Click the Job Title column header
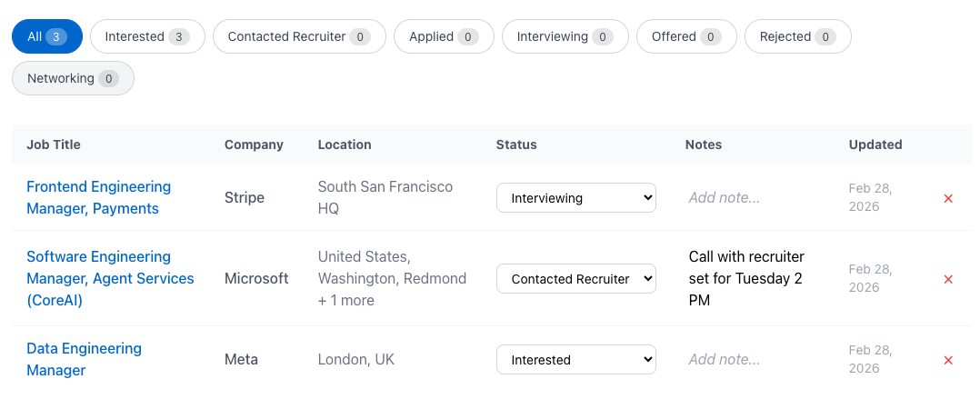This screenshot has width=980, height=419. click(54, 145)
